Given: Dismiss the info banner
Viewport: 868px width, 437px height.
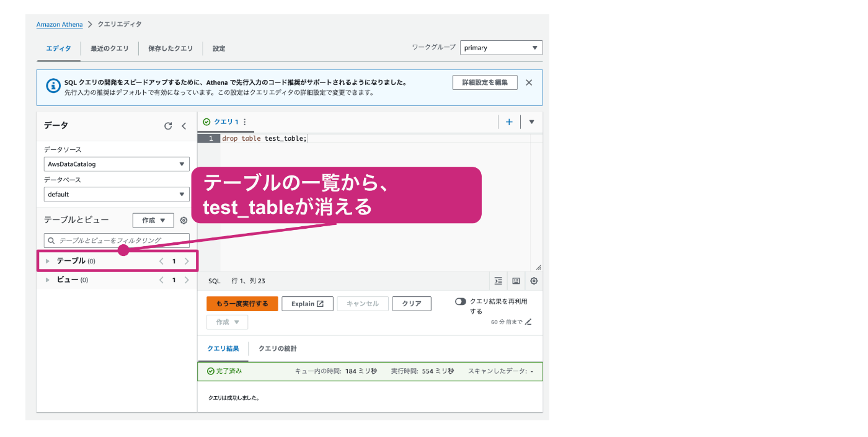Looking at the screenshot, I should pyautogui.click(x=529, y=82).
